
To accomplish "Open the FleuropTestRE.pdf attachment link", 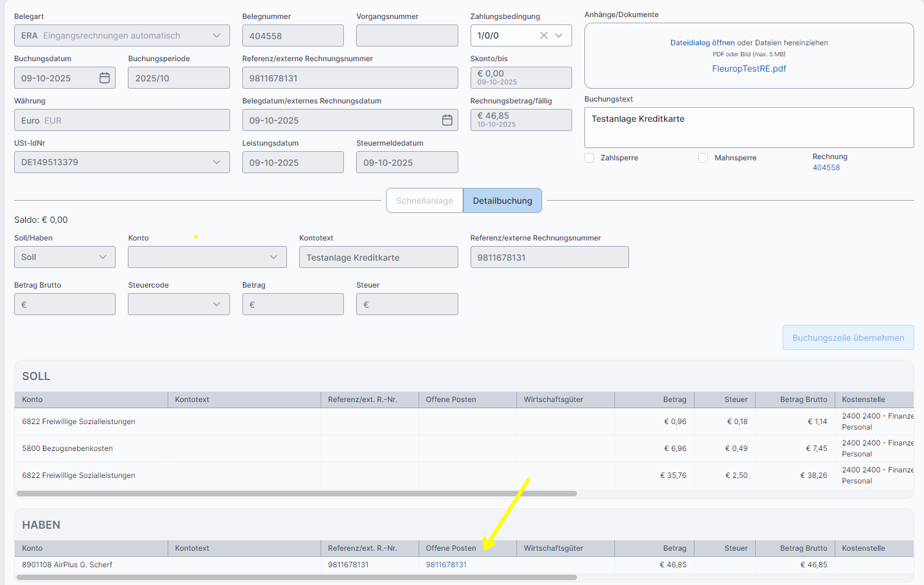I will click(748, 69).
